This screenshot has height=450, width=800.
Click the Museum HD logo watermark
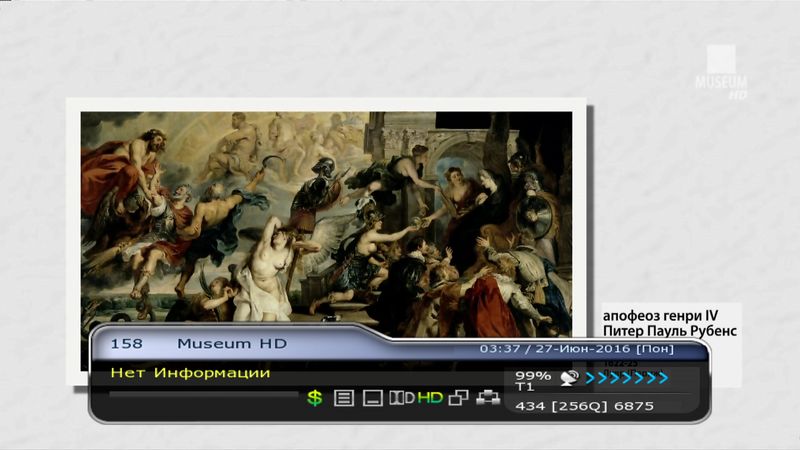coord(726,73)
